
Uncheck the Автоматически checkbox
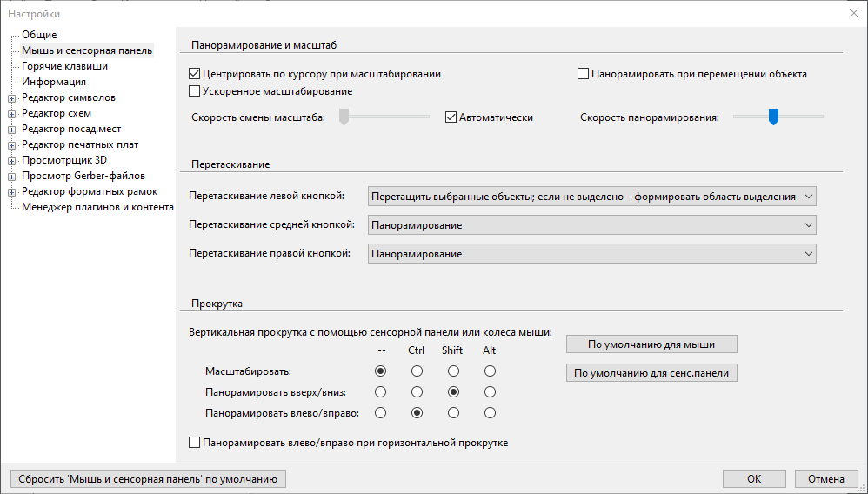click(451, 117)
